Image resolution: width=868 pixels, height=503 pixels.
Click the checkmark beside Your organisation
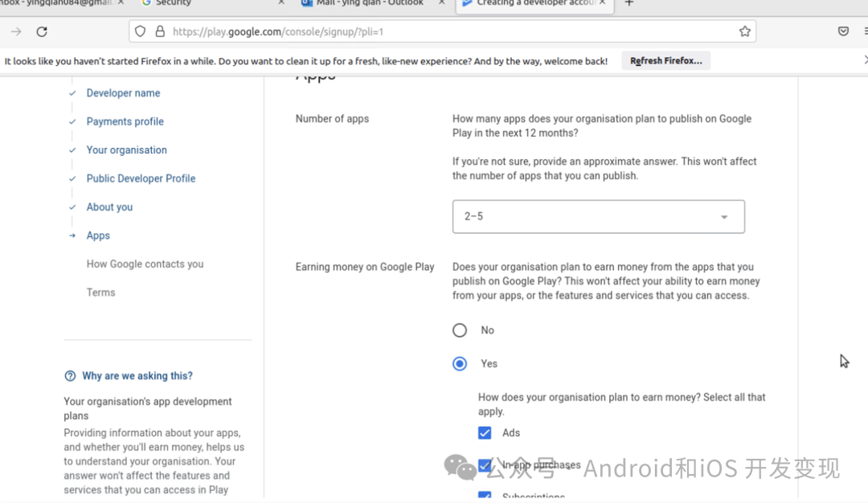[72, 150]
